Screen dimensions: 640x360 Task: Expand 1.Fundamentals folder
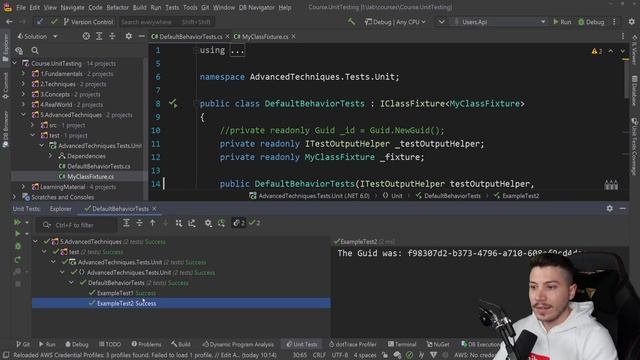[x=23, y=74]
